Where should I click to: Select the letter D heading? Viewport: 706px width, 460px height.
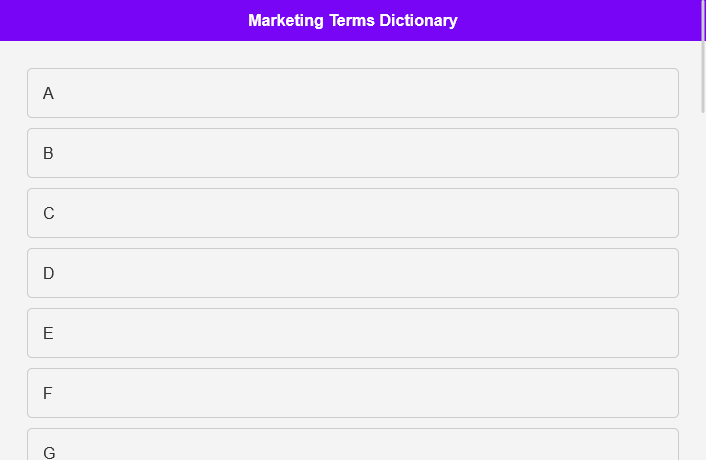click(x=48, y=273)
